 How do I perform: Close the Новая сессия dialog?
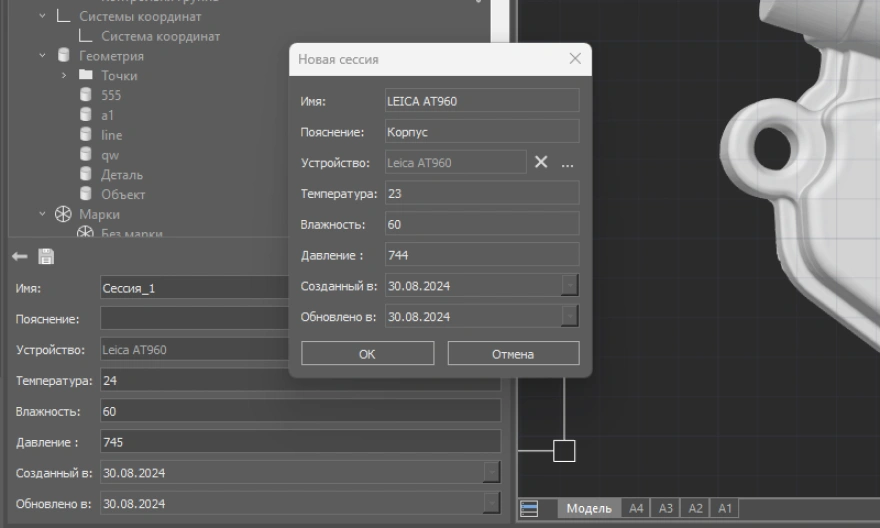(574, 59)
